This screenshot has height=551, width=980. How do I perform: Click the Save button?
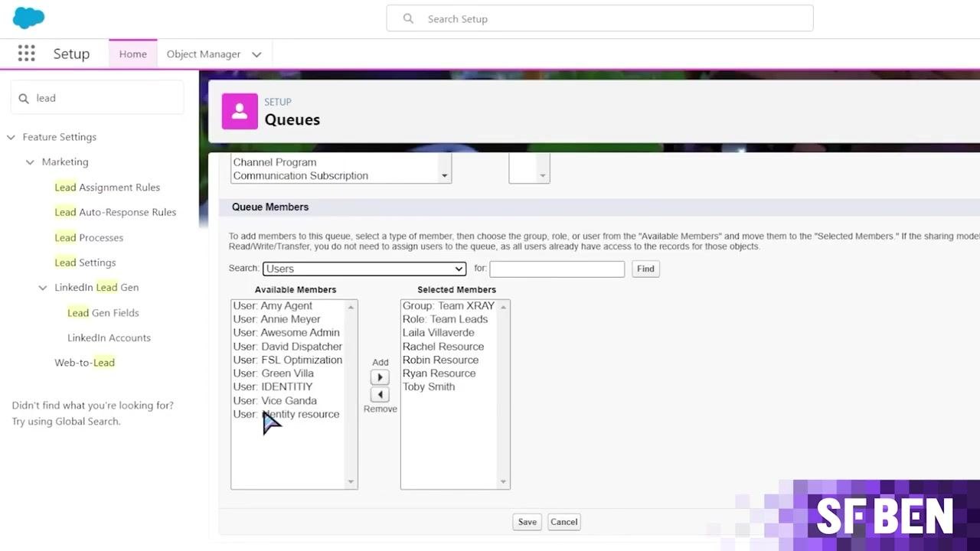pos(527,522)
